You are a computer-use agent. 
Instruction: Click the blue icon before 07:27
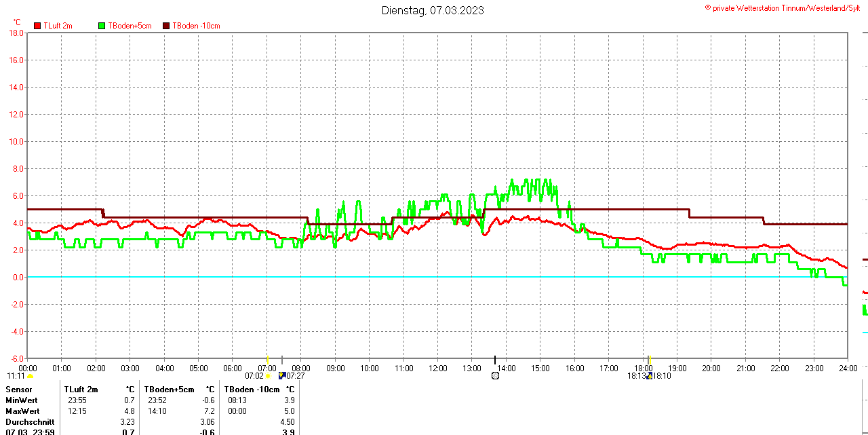(282, 375)
